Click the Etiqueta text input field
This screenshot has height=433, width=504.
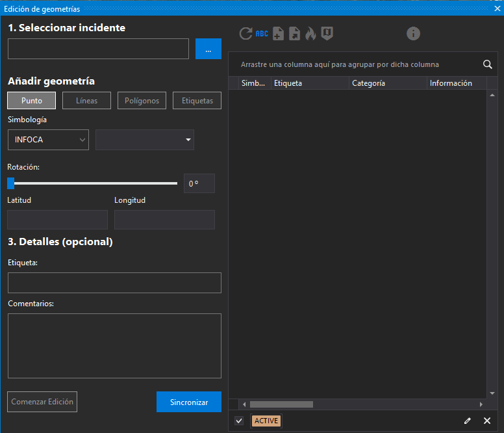tap(114, 283)
